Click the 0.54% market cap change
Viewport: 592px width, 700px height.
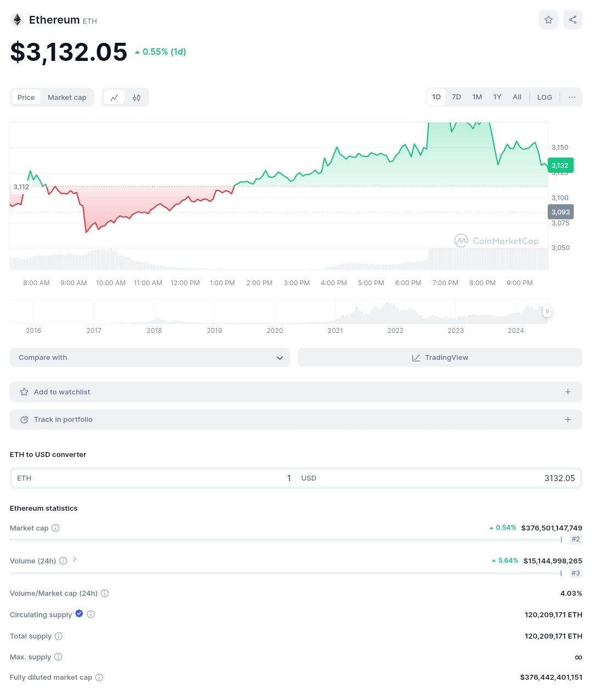503,528
